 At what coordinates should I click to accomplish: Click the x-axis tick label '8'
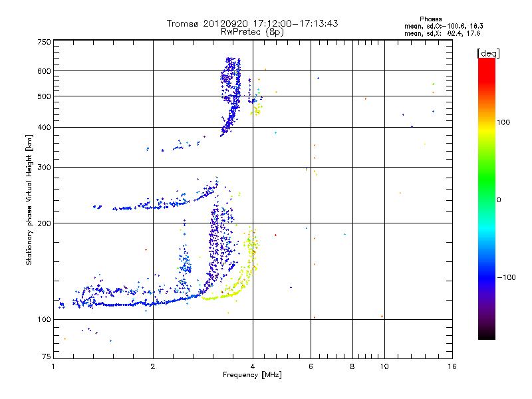click(x=352, y=366)
